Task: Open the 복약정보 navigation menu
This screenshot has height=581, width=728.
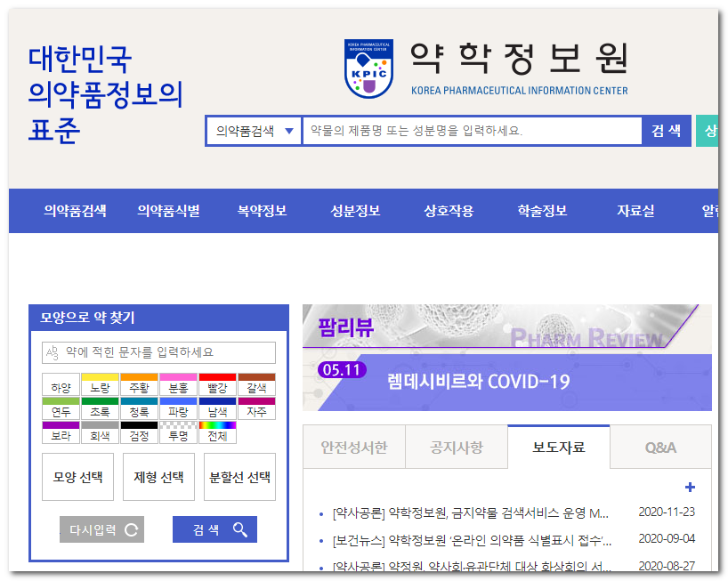Action: pos(262,211)
